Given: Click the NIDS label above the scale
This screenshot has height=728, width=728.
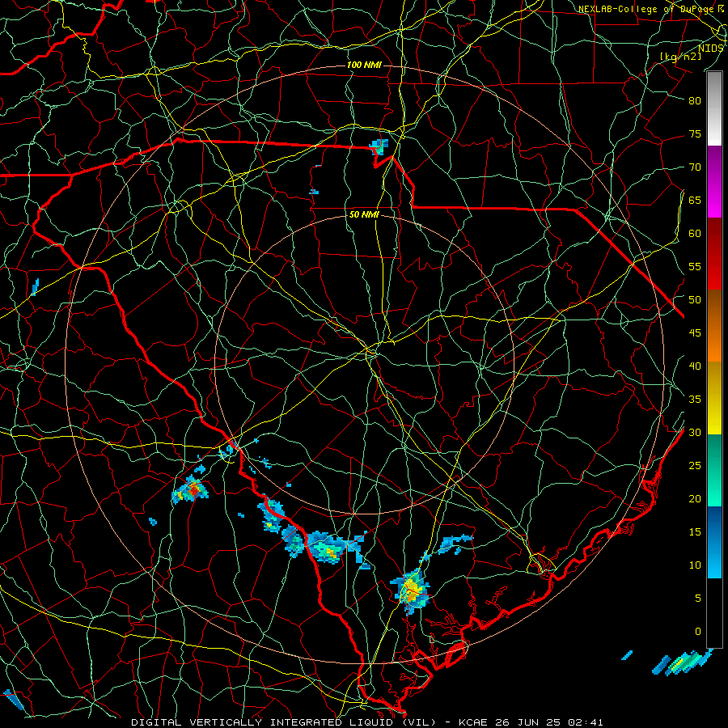Looking at the screenshot, I should pos(711,49).
